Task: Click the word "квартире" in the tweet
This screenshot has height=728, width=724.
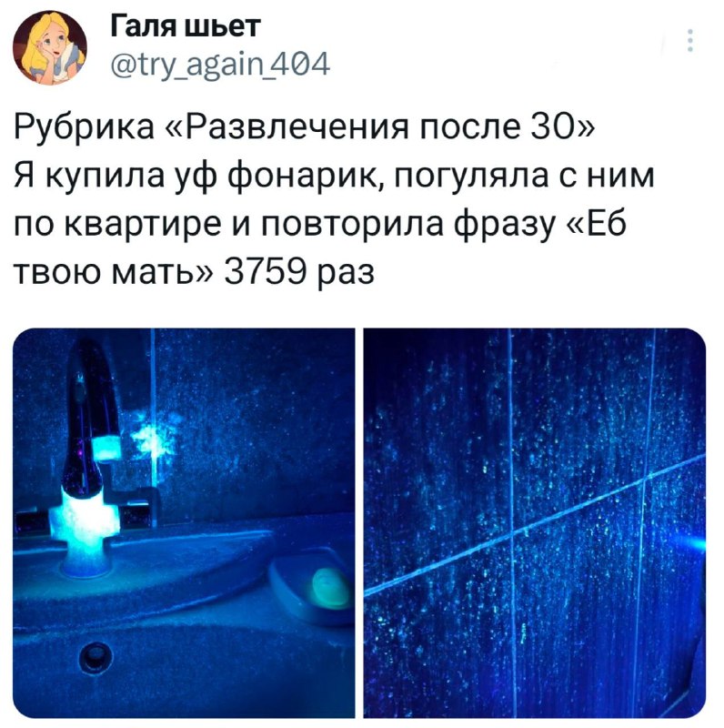Action: click(142, 226)
